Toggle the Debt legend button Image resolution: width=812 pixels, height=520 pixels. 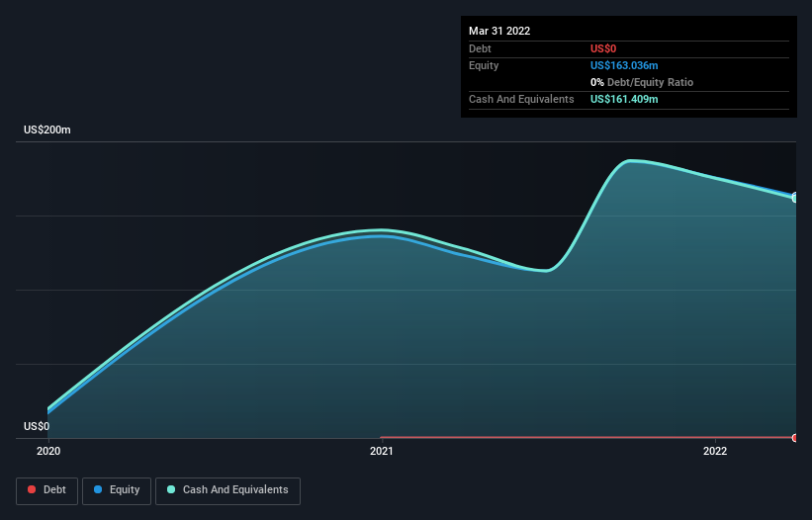pos(46,490)
